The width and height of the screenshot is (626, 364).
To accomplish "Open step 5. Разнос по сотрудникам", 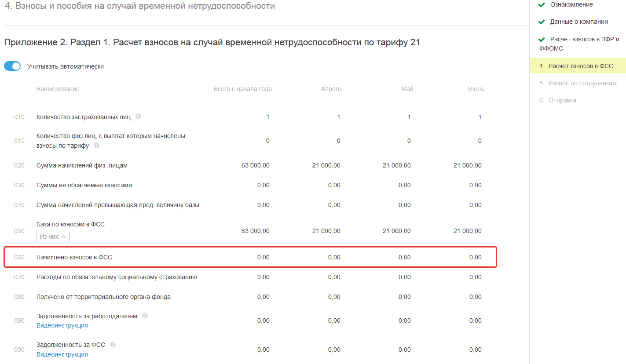I will pos(578,83).
